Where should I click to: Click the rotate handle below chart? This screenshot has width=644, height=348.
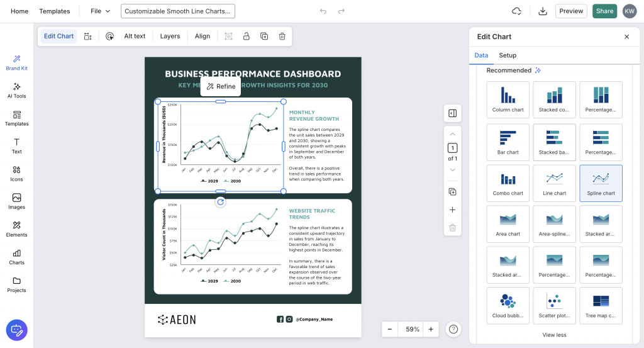[221, 202]
